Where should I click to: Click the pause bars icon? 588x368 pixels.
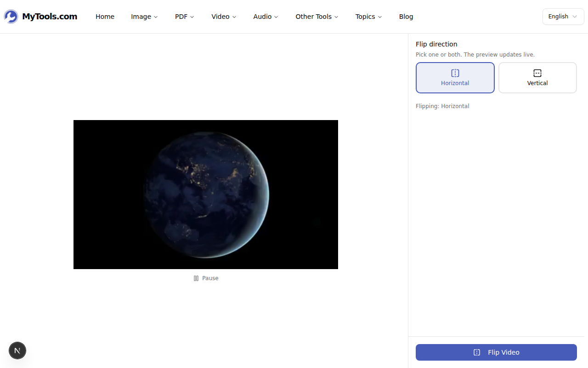(196, 278)
